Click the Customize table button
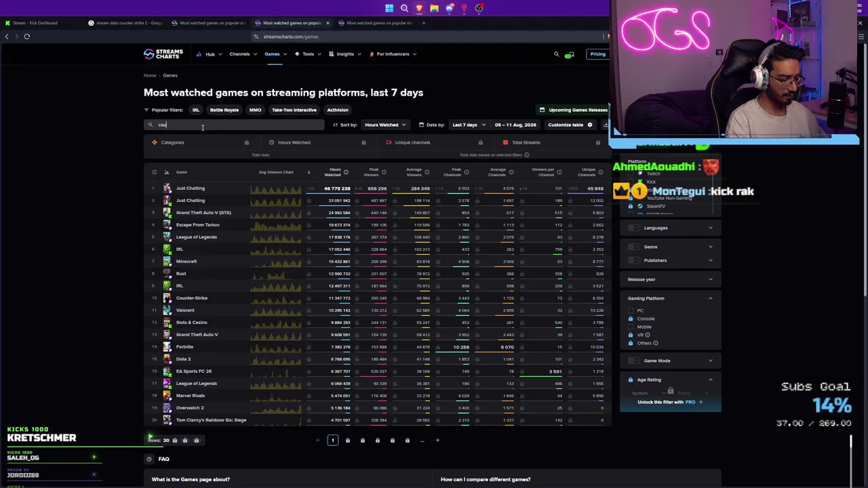 coord(570,125)
